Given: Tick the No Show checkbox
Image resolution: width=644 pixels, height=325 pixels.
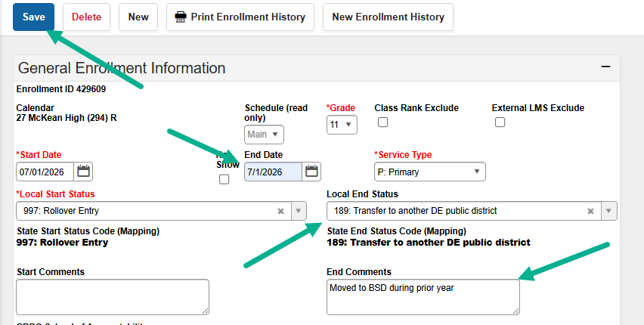Looking at the screenshot, I should click(224, 179).
